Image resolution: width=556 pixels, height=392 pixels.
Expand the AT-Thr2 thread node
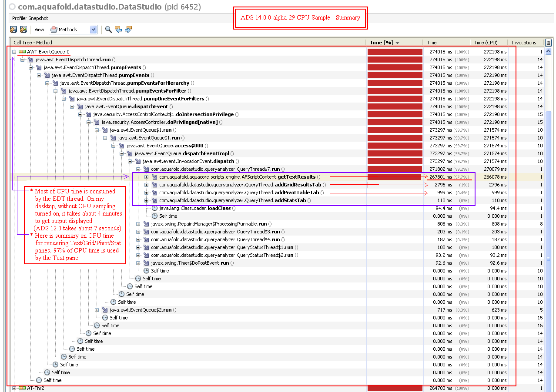click(x=14, y=388)
